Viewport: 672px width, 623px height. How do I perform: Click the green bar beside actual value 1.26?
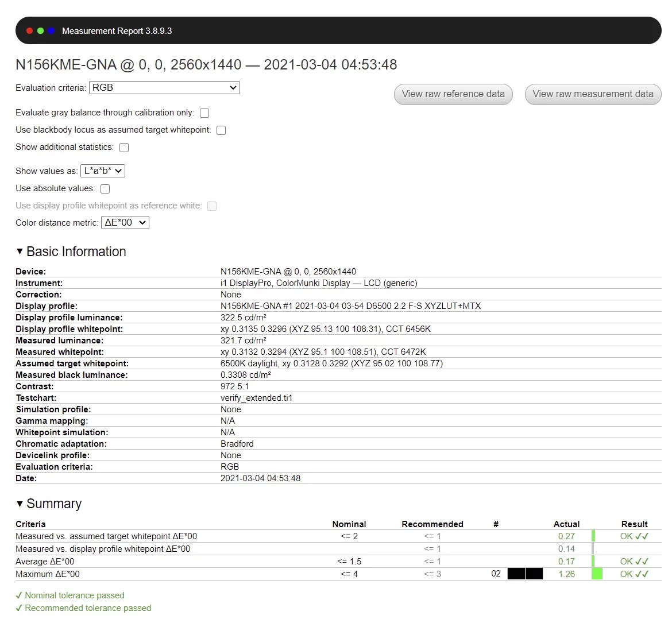(597, 574)
